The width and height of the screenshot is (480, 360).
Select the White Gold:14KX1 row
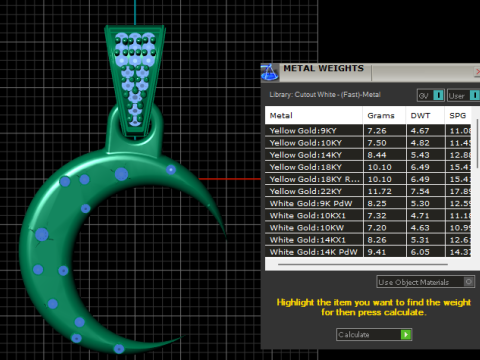pyautogui.click(x=368, y=240)
